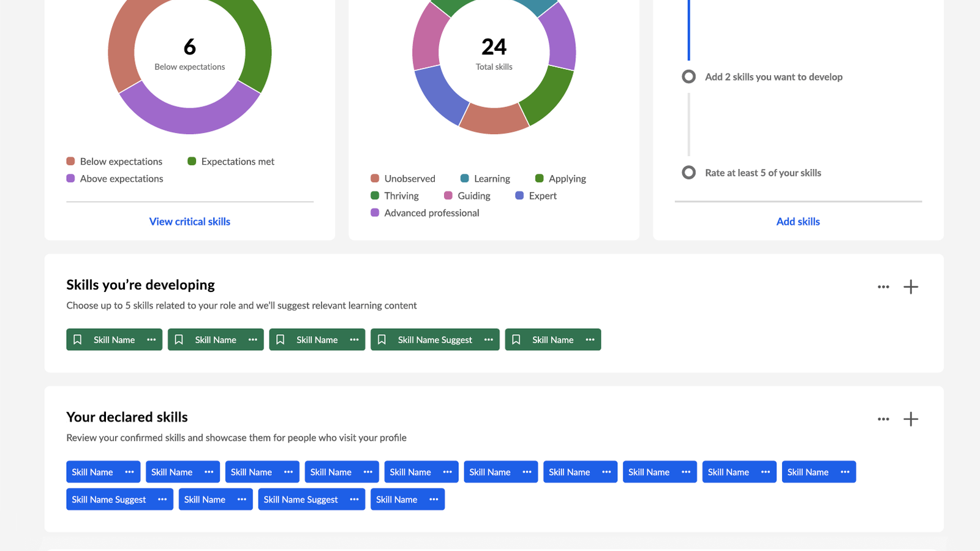Open ellipsis menu on last declared skill chip
The height and width of the screenshot is (551, 980).
(x=434, y=500)
